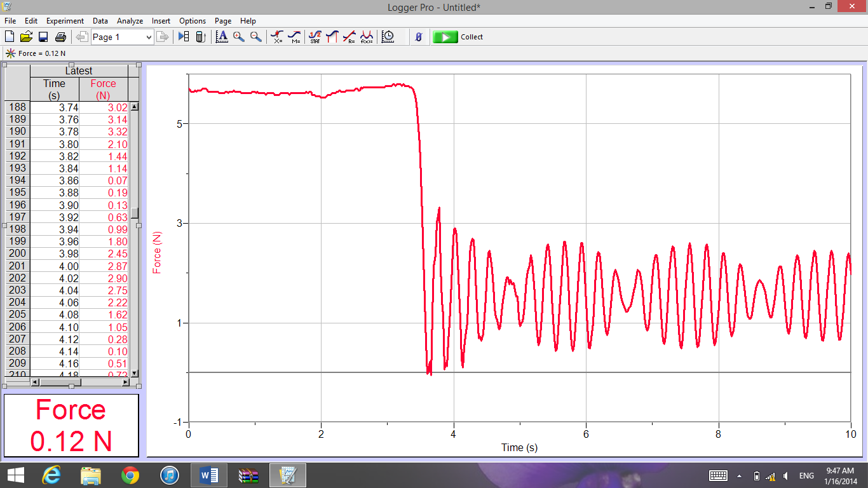Click the Force (N) y-axis label
The height and width of the screenshot is (488, 868).
[157, 252]
